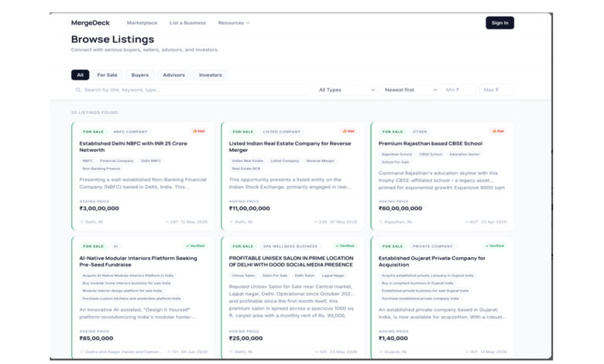
Task: Click Hot flame badge on NBFC card
Action: (199, 132)
